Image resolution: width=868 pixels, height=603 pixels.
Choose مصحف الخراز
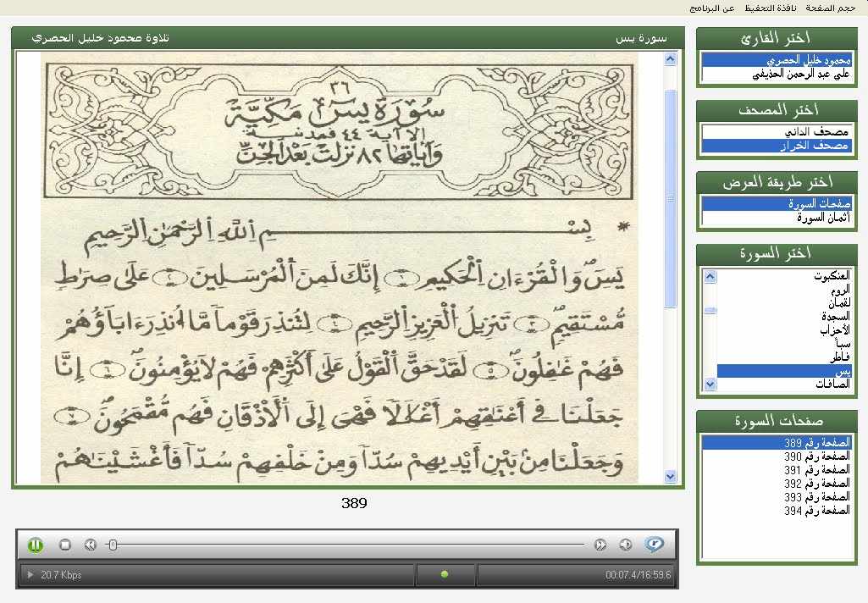[777, 146]
